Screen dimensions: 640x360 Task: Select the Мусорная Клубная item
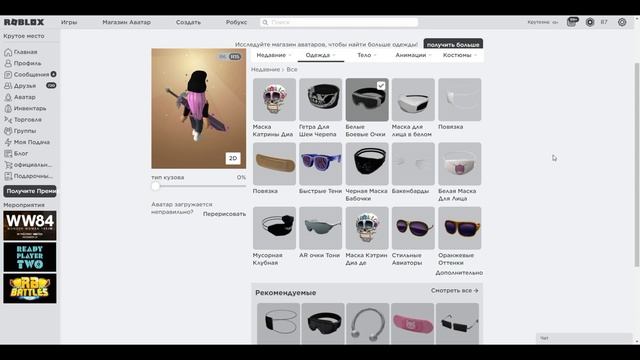[274, 228]
